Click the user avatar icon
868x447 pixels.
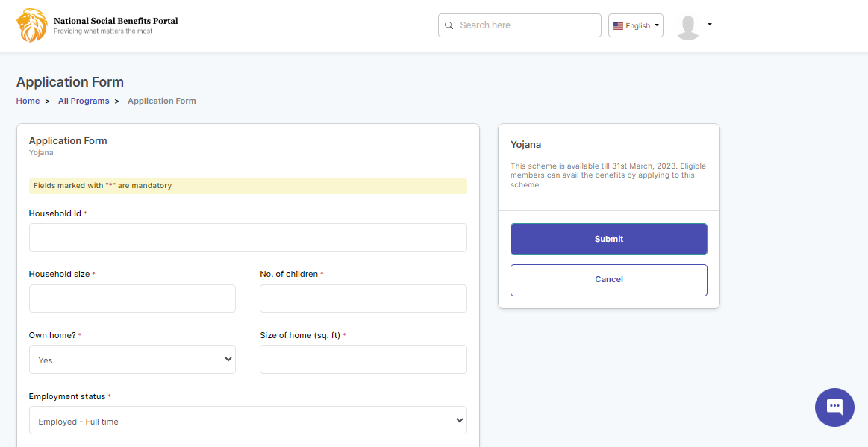tap(687, 27)
